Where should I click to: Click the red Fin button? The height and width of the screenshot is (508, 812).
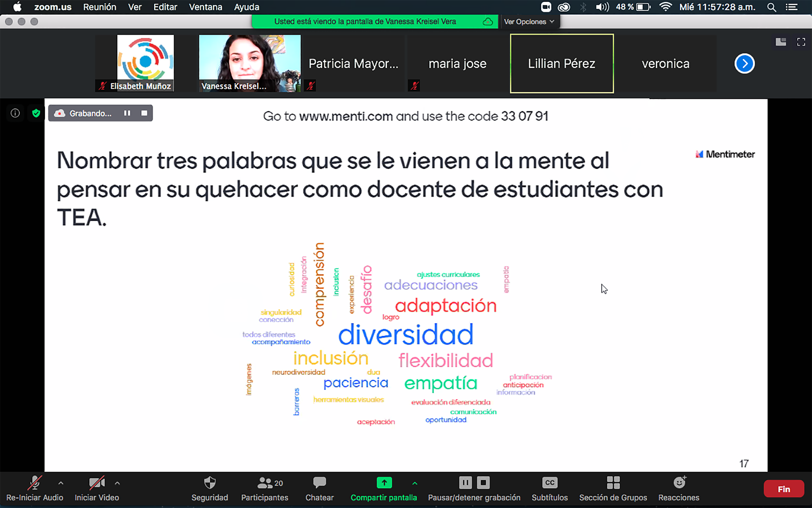click(x=783, y=489)
